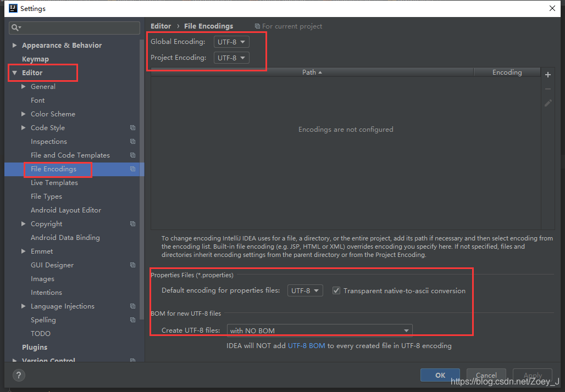Click the project-level icon next to GUI Designer

(x=132, y=265)
